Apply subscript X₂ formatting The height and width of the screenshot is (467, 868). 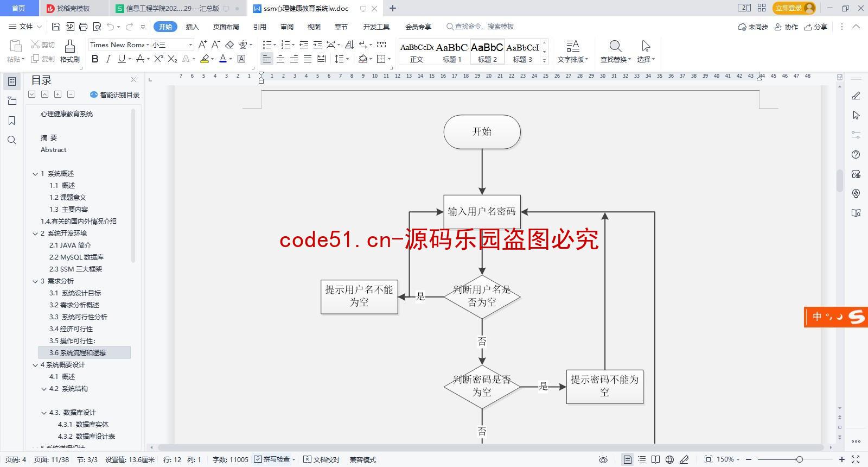(173, 59)
